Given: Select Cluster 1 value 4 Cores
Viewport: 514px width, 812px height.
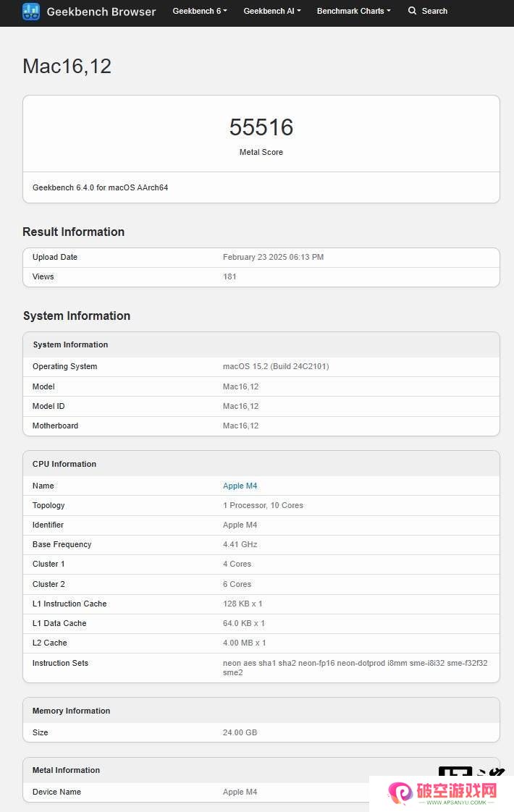Looking at the screenshot, I should click(237, 564).
